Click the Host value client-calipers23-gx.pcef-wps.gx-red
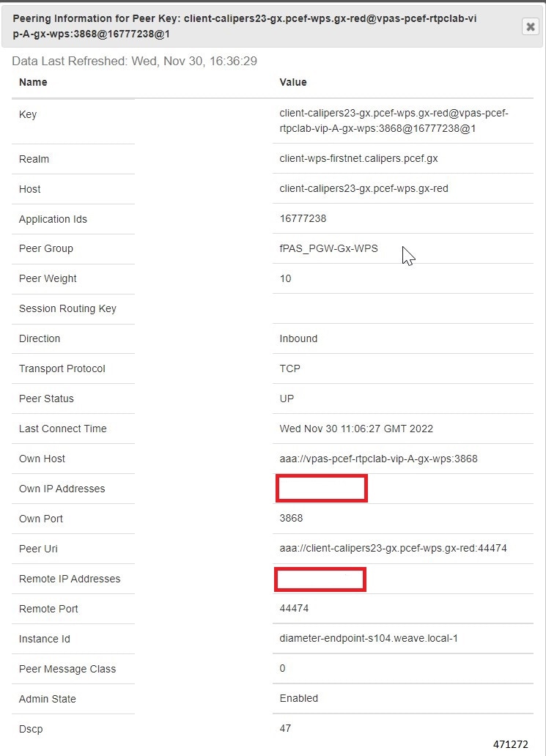Screen dimensions: 546x756 (364, 188)
